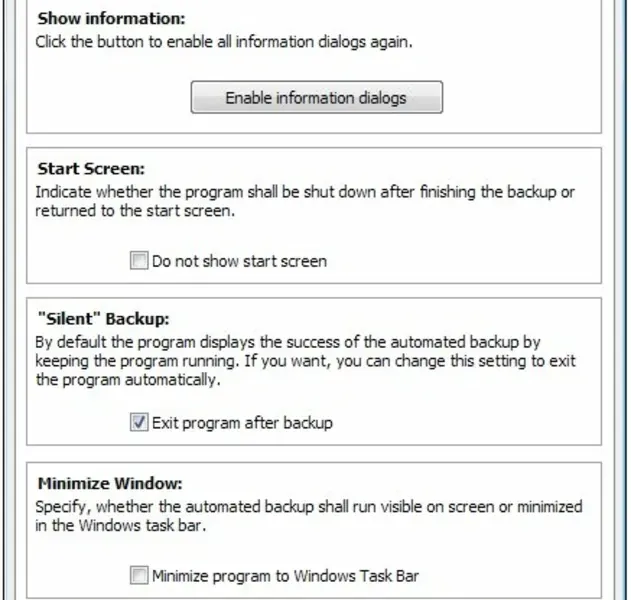Click empty space right of Enable information dialogs button
Viewport: 631px width, 600px height.
[520, 98]
